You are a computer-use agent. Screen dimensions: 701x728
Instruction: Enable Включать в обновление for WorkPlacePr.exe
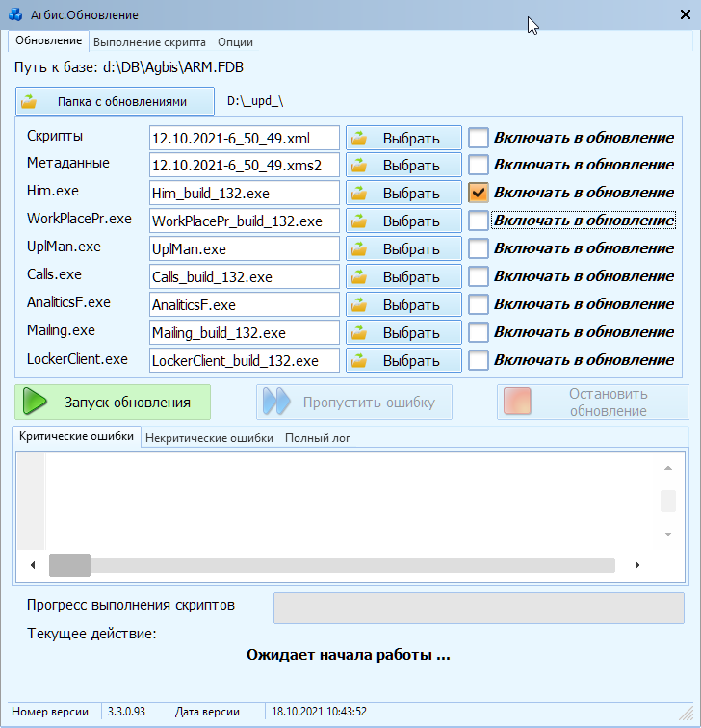tap(479, 221)
